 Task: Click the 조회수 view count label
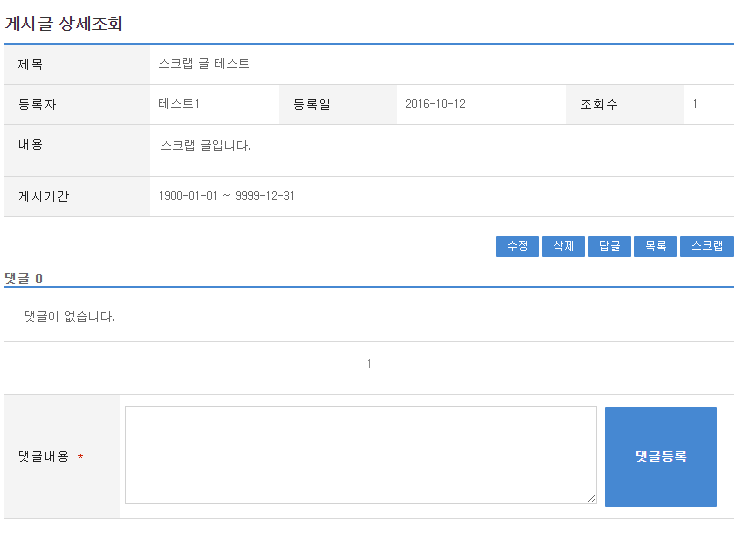pyautogui.click(x=598, y=104)
